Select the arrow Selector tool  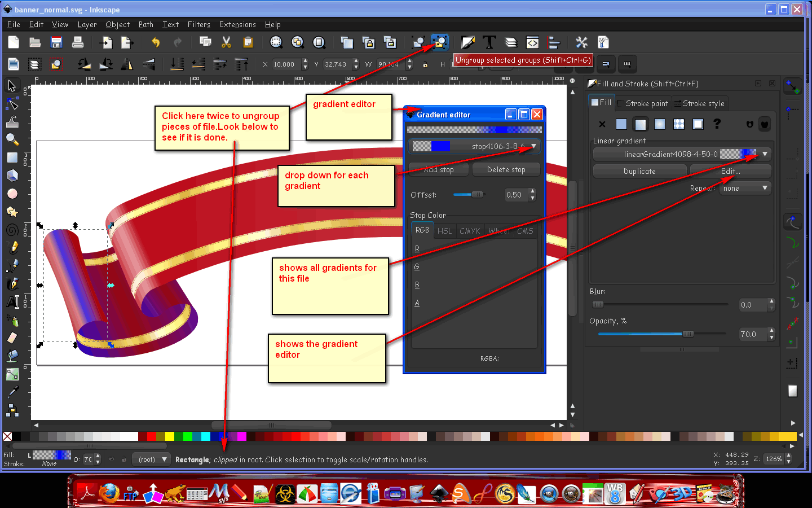pyautogui.click(x=12, y=86)
